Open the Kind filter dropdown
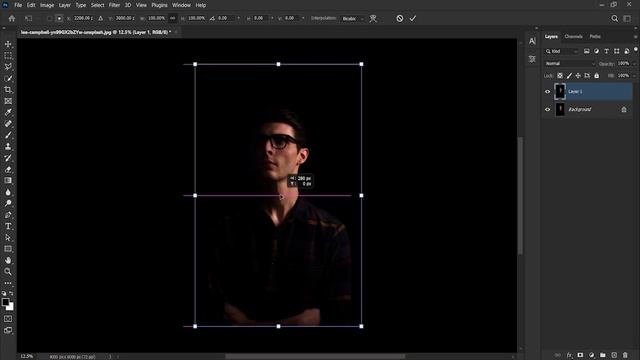Image resolution: width=640 pixels, height=360 pixels. coord(562,51)
